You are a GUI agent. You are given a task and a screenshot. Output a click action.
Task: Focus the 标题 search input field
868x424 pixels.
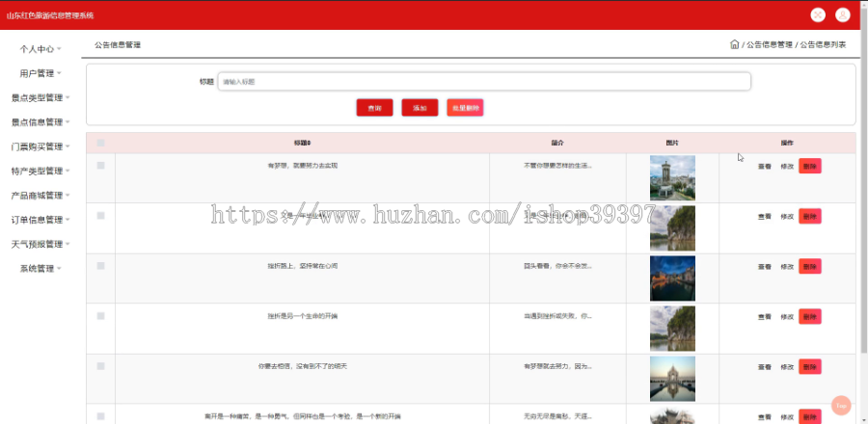484,81
